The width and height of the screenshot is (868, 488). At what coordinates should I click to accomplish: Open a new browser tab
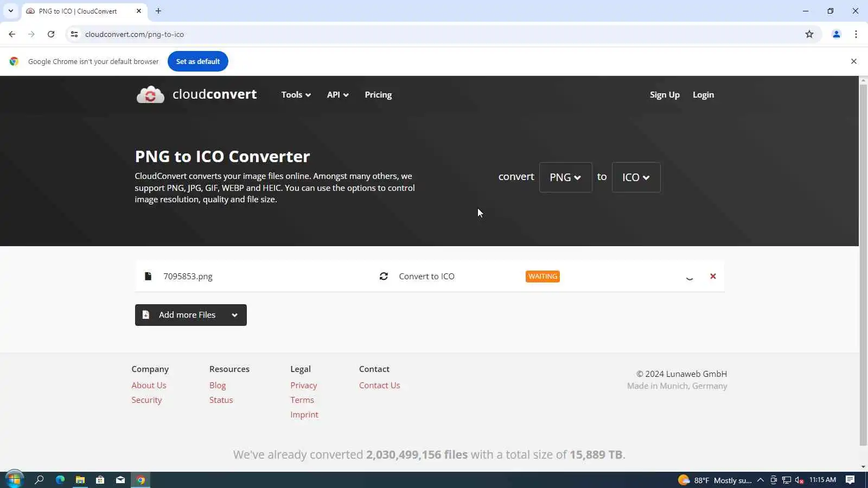tap(158, 11)
